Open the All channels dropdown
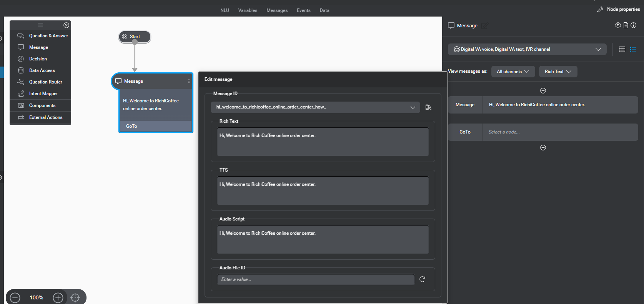 [x=513, y=72]
